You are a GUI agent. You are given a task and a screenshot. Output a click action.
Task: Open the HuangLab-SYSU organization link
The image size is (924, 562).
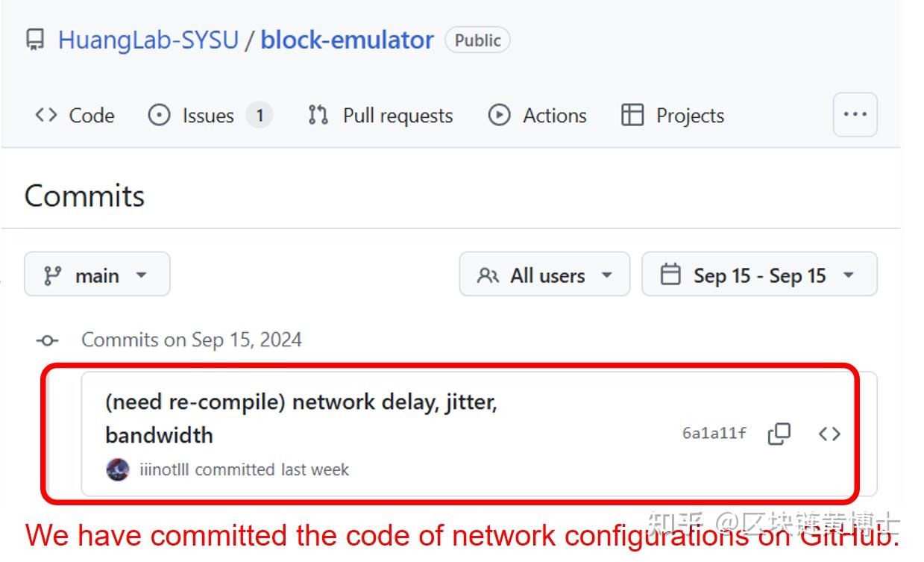coord(148,40)
